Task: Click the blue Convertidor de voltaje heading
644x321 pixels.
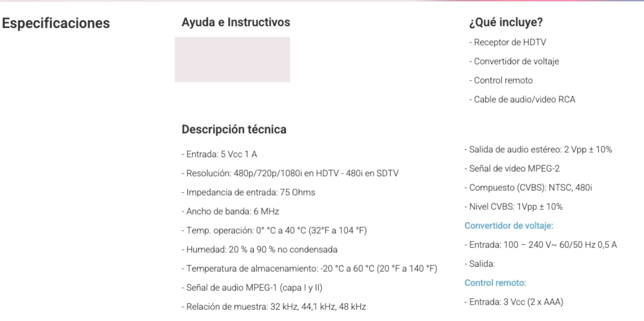Action: coord(509,226)
